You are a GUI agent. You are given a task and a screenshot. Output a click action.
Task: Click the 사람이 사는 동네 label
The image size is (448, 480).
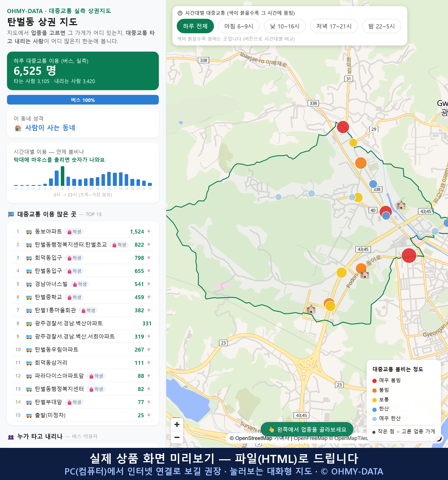[x=50, y=128]
